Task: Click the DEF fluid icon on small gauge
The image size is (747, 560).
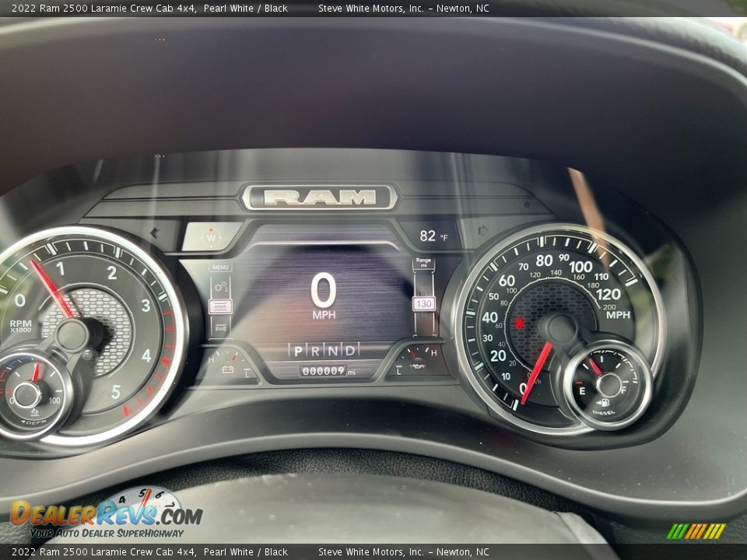Action: click(34, 412)
